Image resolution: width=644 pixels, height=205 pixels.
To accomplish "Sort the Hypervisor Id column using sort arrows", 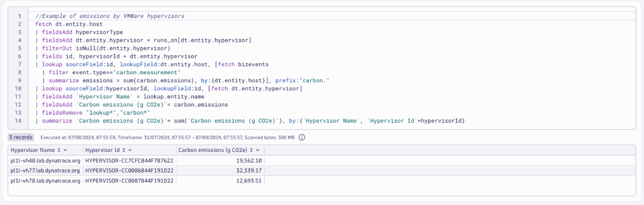I will tap(123, 150).
